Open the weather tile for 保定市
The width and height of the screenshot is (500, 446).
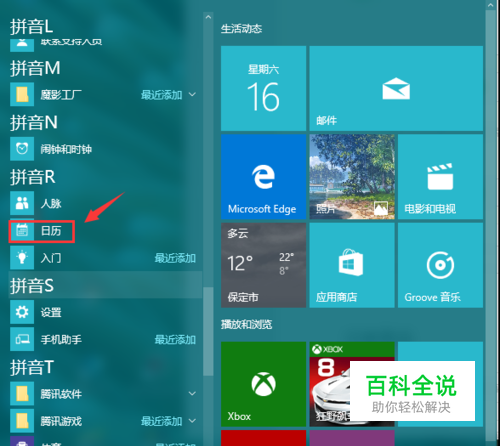tap(263, 265)
